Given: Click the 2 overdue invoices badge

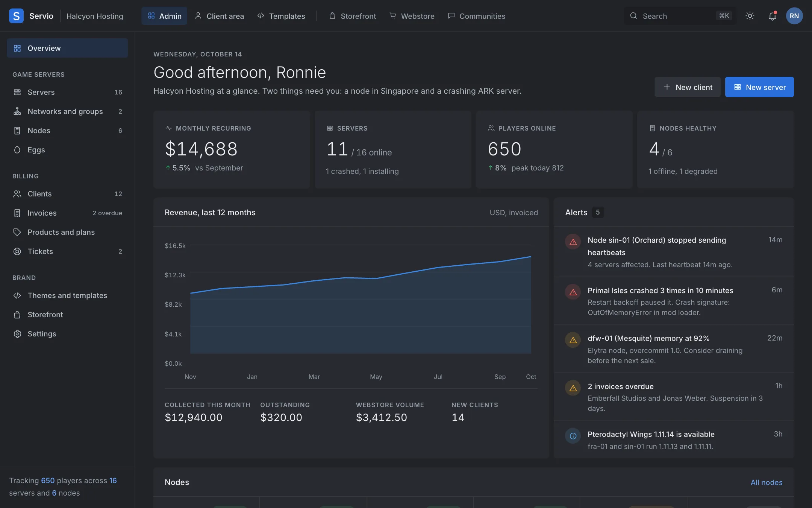Looking at the screenshot, I should (x=107, y=213).
